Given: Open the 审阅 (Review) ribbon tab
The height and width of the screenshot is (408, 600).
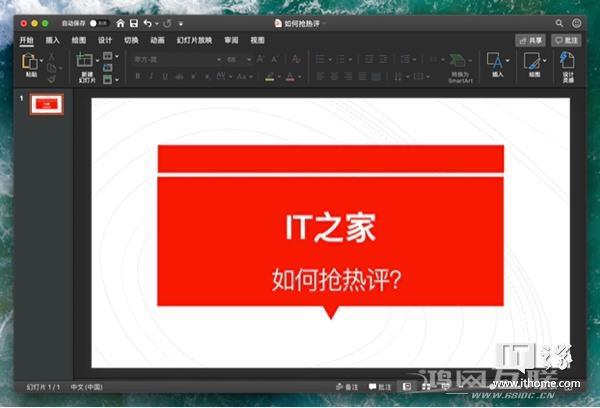Looking at the screenshot, I should coord(231,40).
